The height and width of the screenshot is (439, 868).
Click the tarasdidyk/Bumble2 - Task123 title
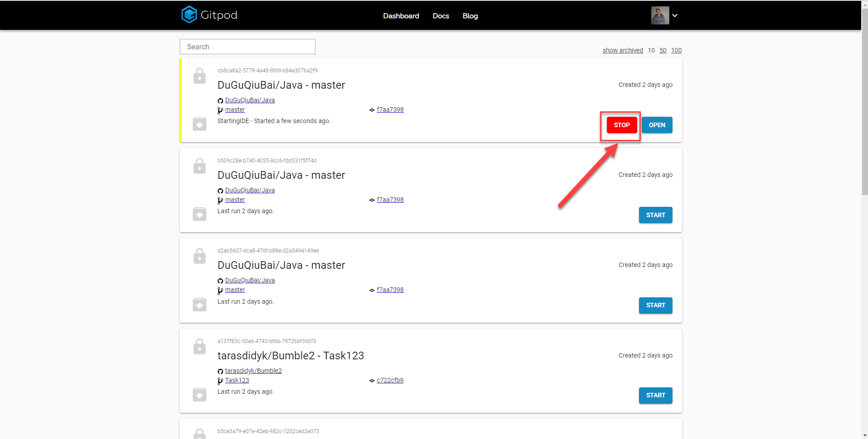pos(291,356)
